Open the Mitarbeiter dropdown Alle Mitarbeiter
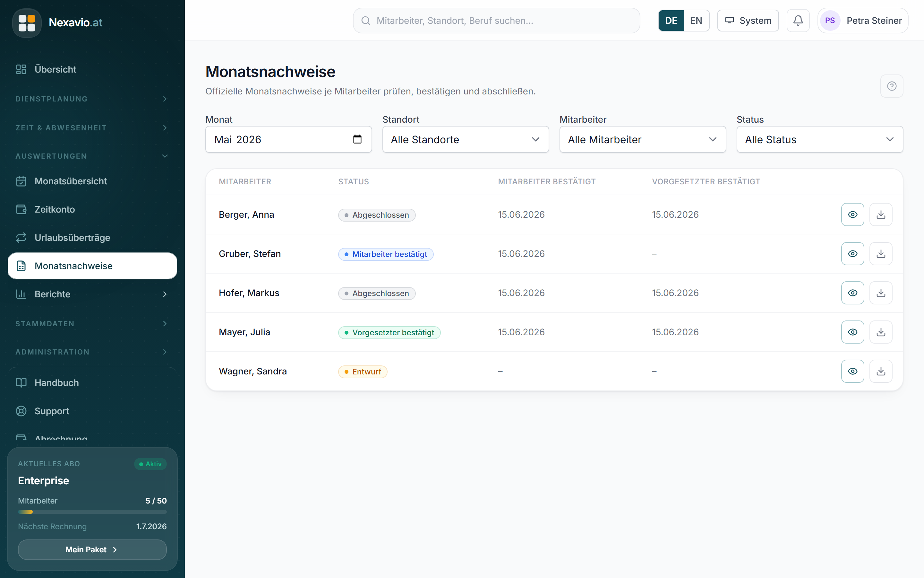 point(643,140)
